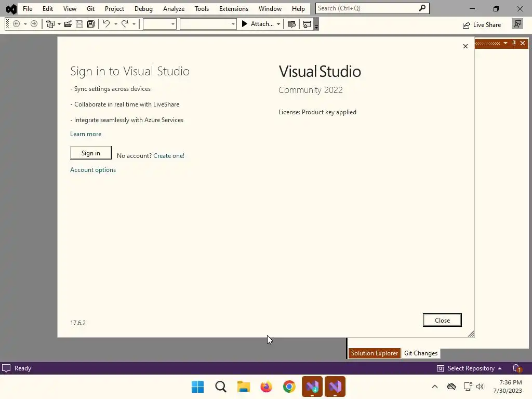This screenshot has width=532, height=399.
Task: Show hidden system tray icons
Action: [x=435, y=387]
